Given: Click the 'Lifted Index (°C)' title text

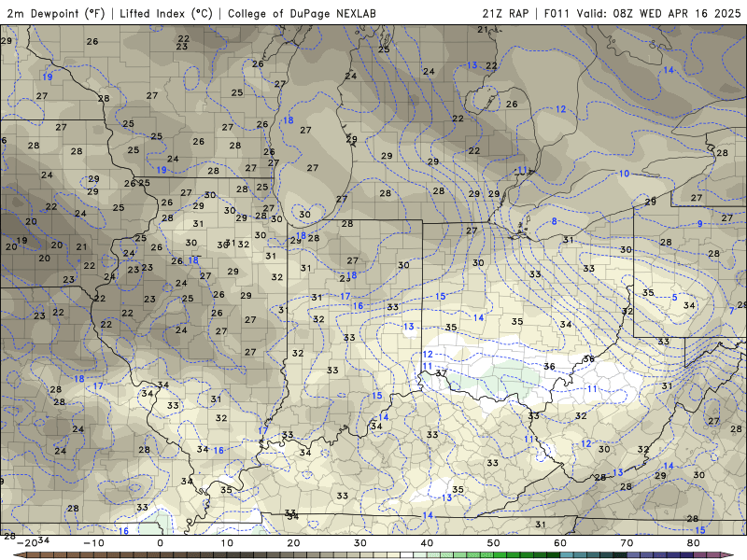Looking at the screenshot, I should [x=166, y=13].
